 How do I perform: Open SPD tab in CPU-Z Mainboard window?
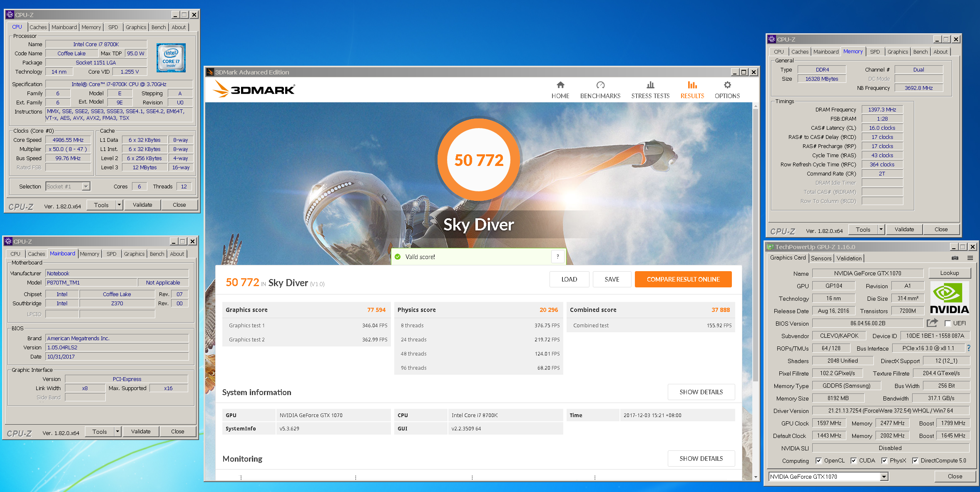click(x=112, y=254)
